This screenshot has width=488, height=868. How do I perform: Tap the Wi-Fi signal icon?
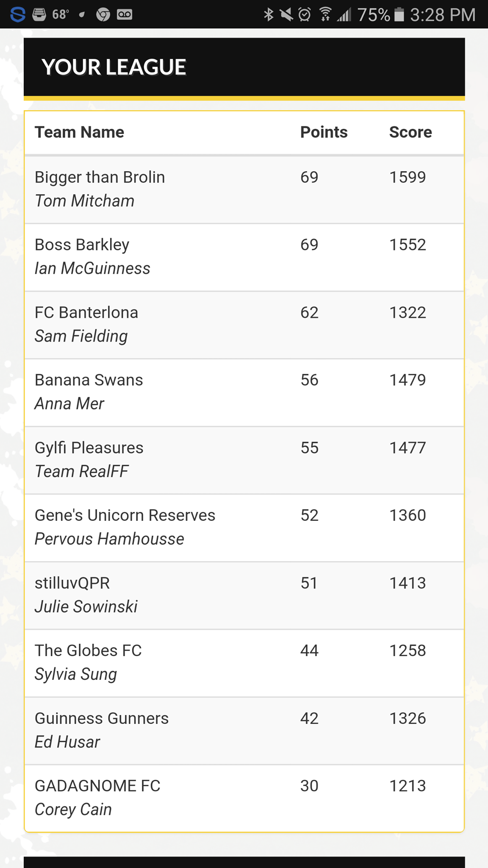click(325, 14)
